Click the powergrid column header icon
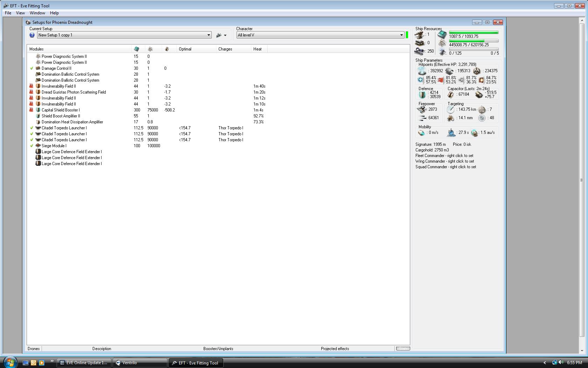Screen dimensions: 588x368 click(x=150, y=49)
